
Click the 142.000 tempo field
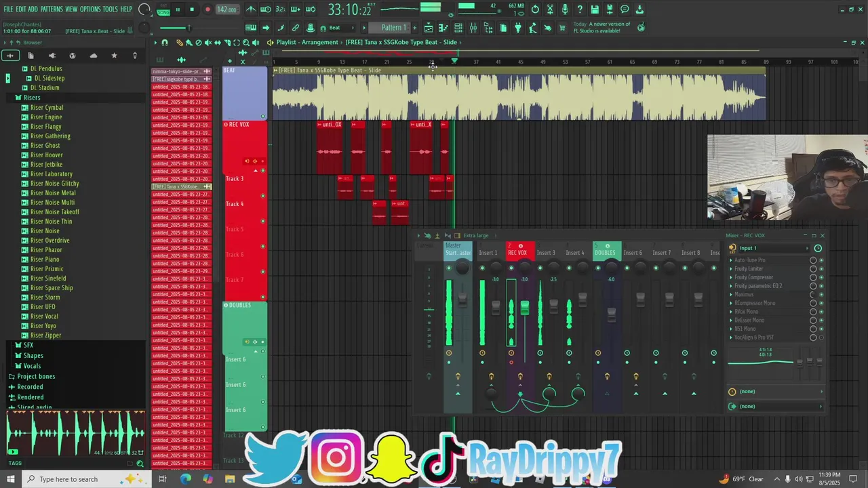click(x=226, y=9)
